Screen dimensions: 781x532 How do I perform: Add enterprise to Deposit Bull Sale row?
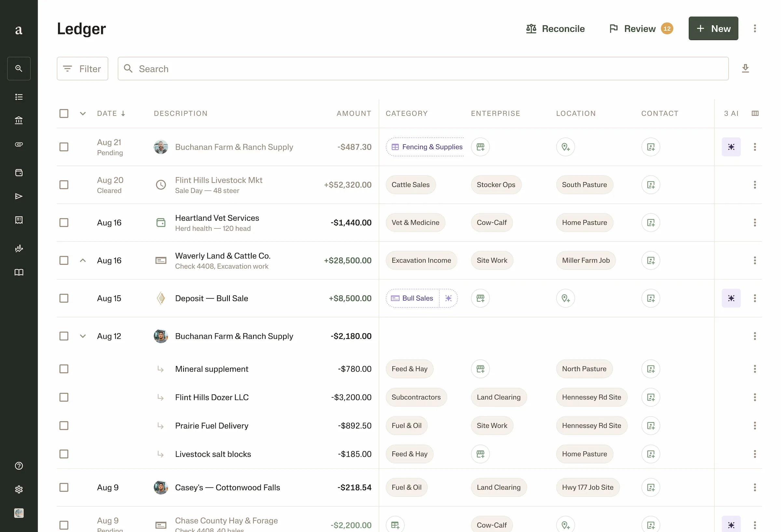[x=480, y=298]
